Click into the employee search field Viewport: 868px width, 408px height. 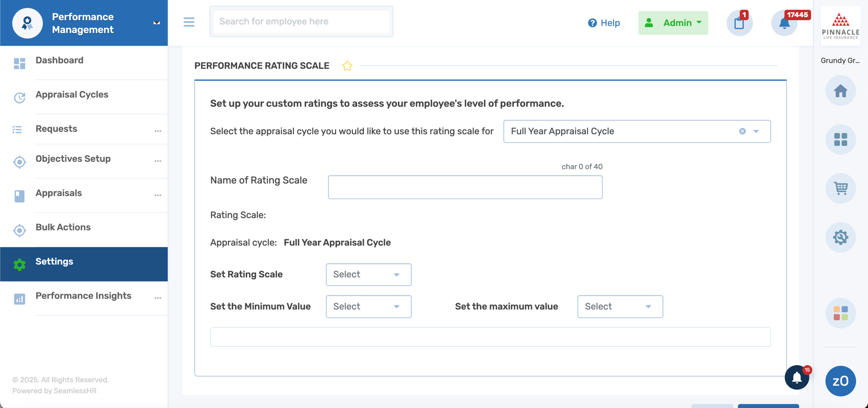pos(301,21)
